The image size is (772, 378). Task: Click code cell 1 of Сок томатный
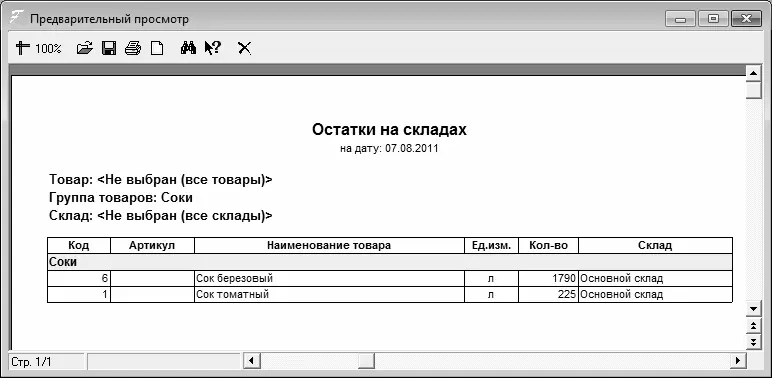(x=79, y=295)
